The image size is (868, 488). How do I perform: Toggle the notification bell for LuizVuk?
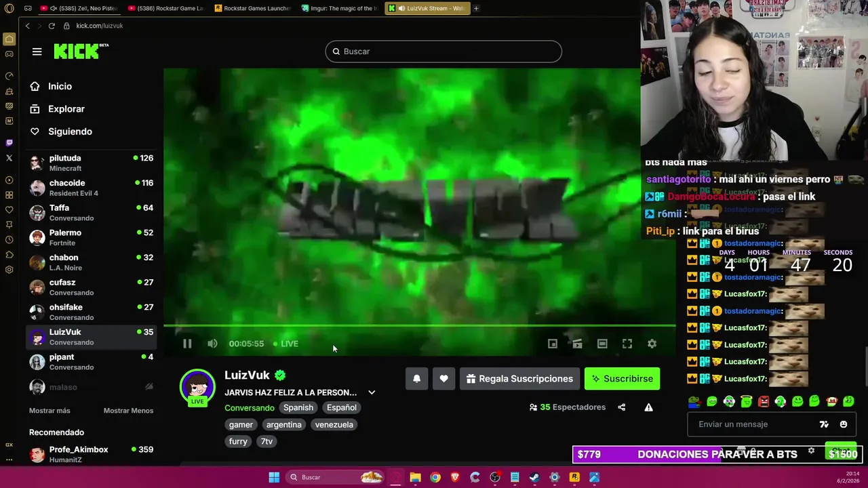coord(416,379)
